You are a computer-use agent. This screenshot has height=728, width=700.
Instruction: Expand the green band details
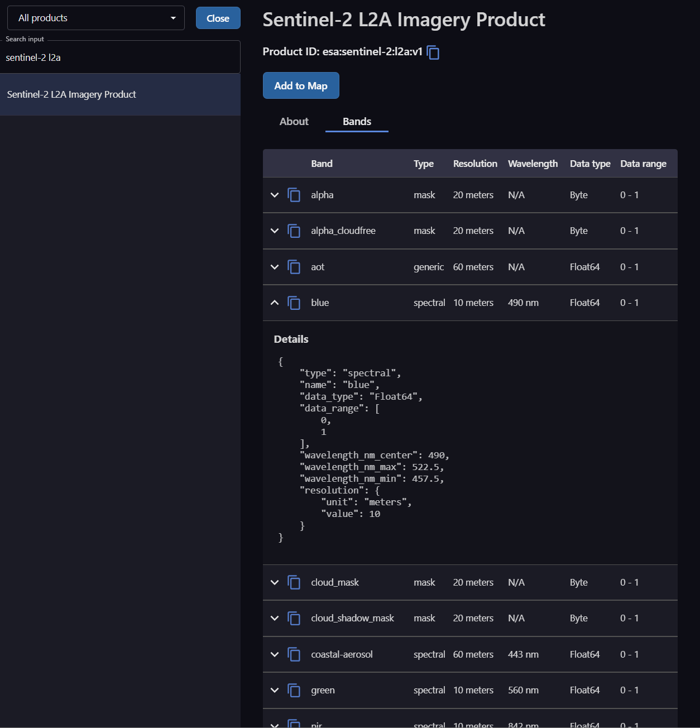(x=275, y=690)
